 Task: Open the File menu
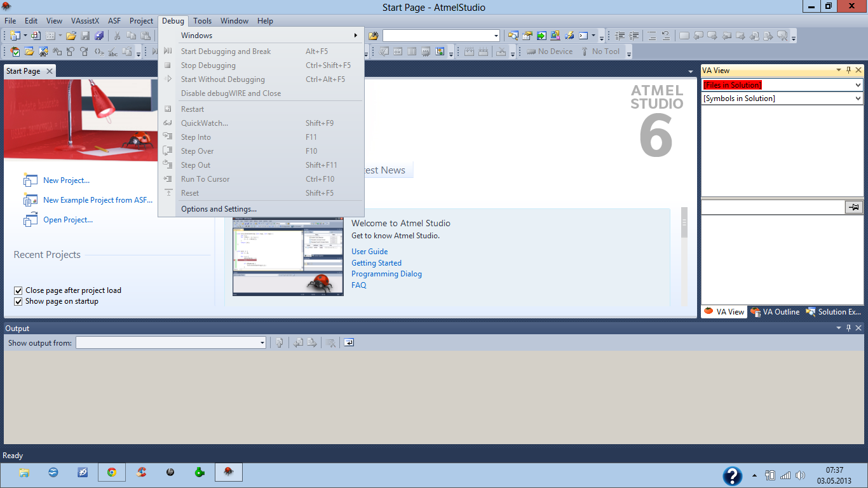10,21
